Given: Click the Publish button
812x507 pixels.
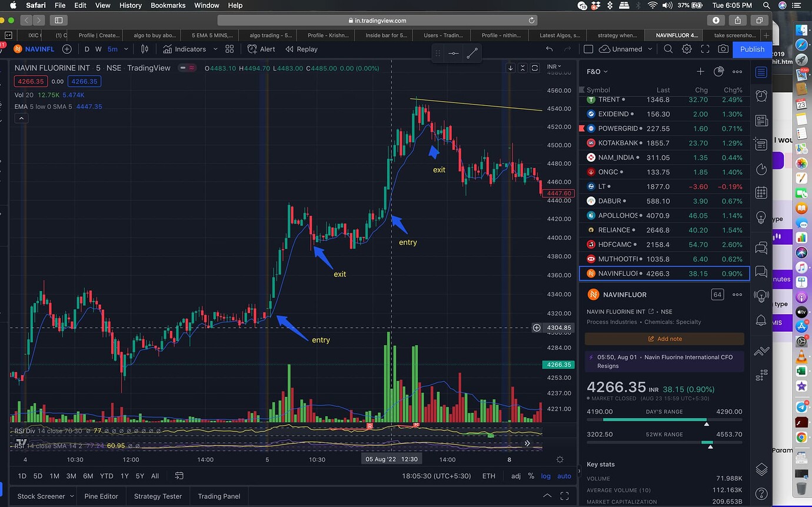Looking at the screenshot, I should 752,49.
